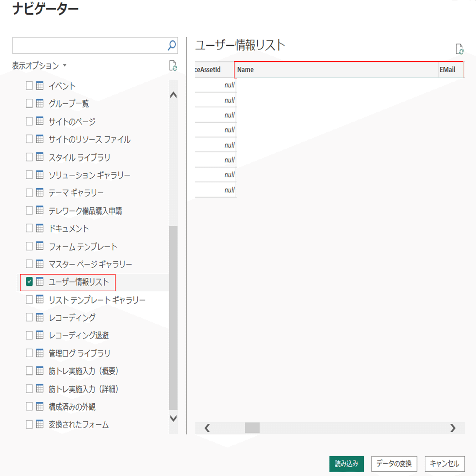The height and width of the screenshot is (476, 476).
Task: Click the table icon for イベント
Action: (40, 86)
